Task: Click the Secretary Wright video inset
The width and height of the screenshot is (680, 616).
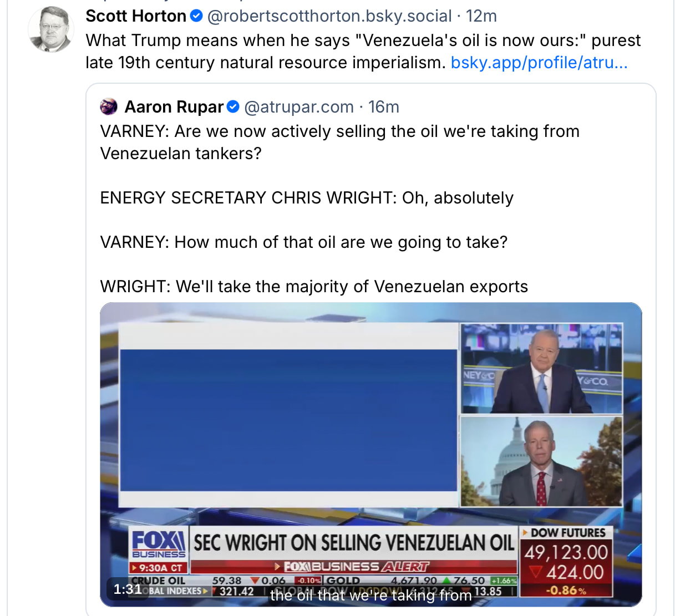Action: coord(541,461)
